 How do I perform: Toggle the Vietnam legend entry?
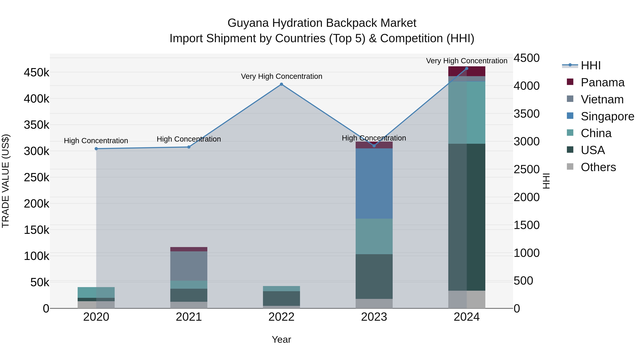595,99
